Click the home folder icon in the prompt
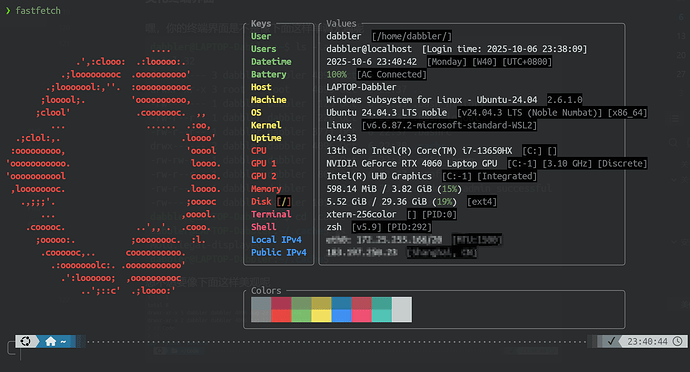The height and width of the screenshot is (372, 690). point(51,341)
